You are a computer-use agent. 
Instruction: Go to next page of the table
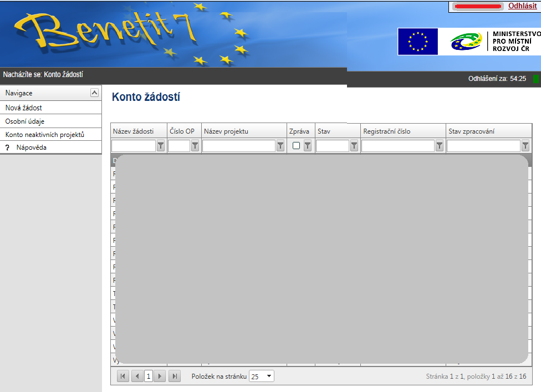coord(160,376)
